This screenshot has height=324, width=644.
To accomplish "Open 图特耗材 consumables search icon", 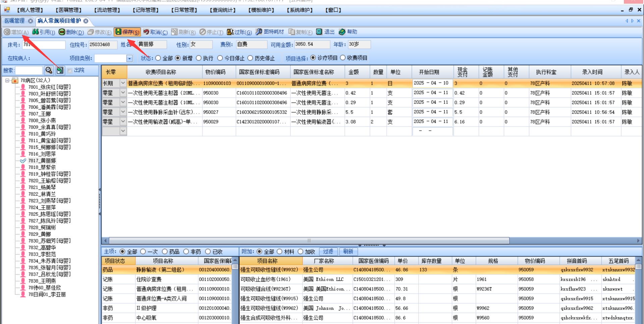I will click(259, 32).
